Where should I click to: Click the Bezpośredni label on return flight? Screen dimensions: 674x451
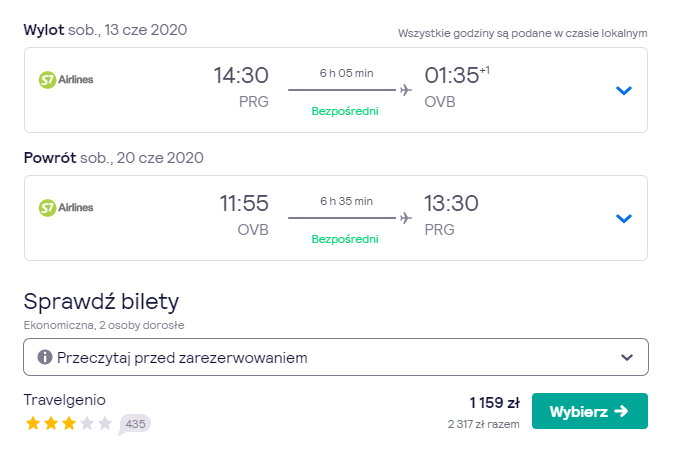coord(345,239)
